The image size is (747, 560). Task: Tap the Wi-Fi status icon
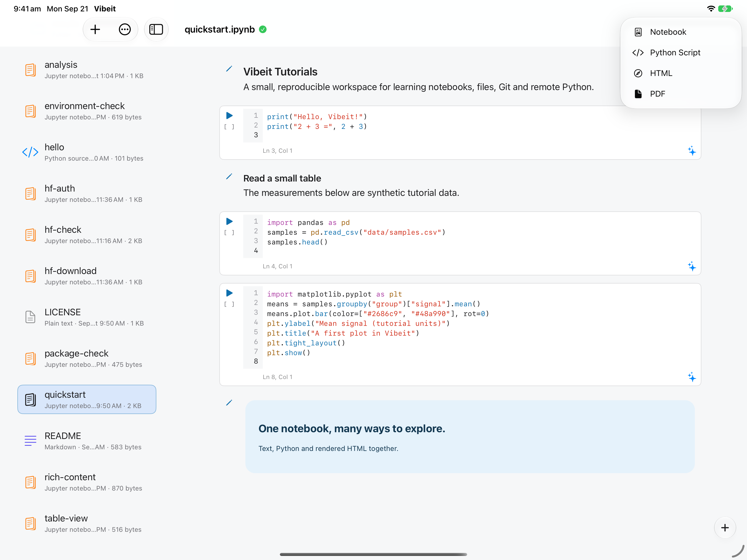[711, 9]
